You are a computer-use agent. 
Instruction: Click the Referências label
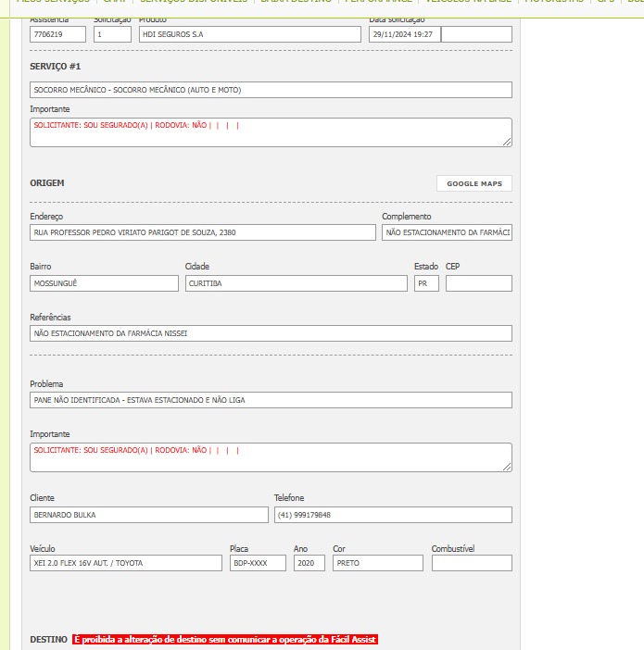(50, 318)
